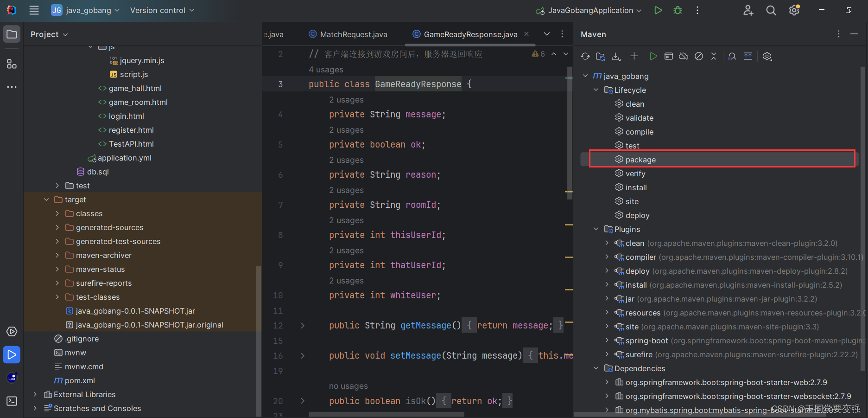868x418 pixels.
Task: Go to next highlighted warning arrow
Action: coord(566,54)
